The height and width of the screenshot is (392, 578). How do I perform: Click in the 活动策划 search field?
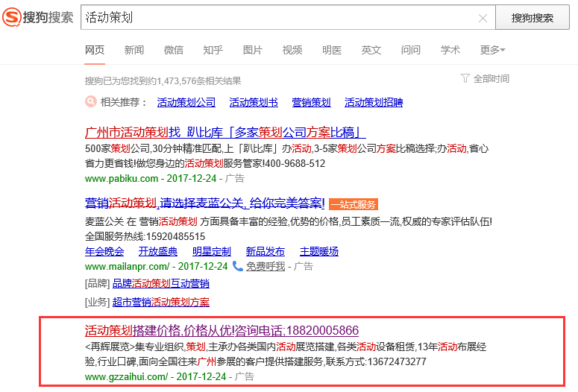click(276, 18)
